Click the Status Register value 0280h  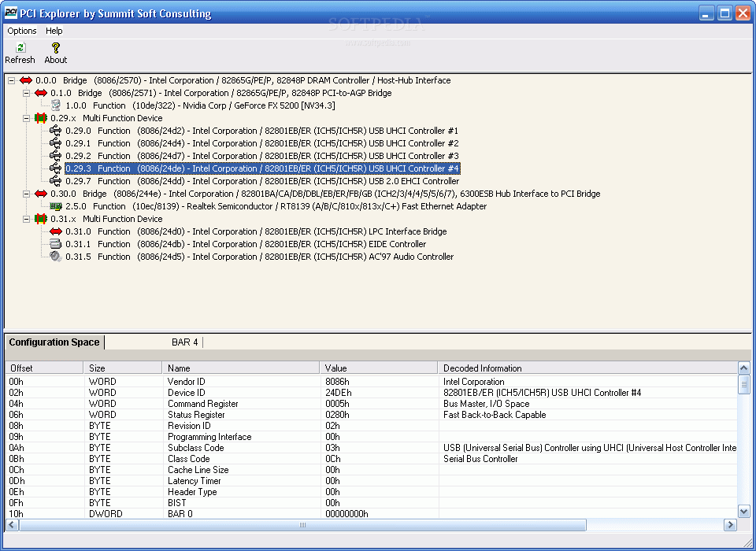click(x=338, y=415)
